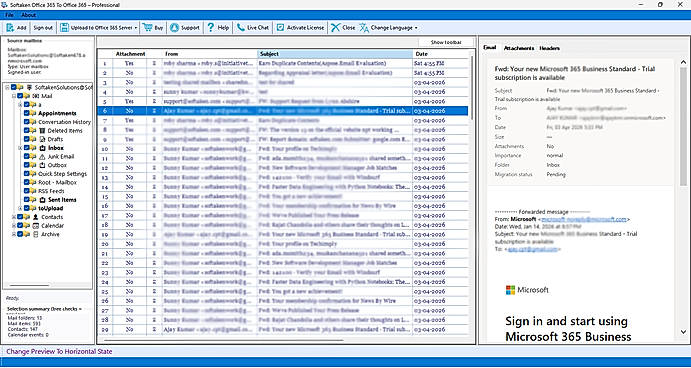The width and height of the screenshot is (691, 368).
Task: Click the Close X icon in toolbar
Action: [335, 27]
